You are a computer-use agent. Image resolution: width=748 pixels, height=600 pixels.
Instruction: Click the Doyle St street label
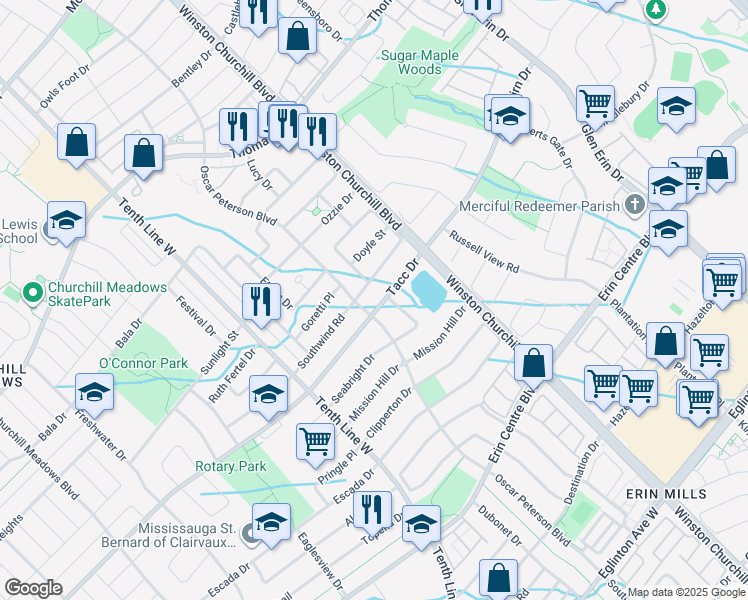tap(369, 246)
